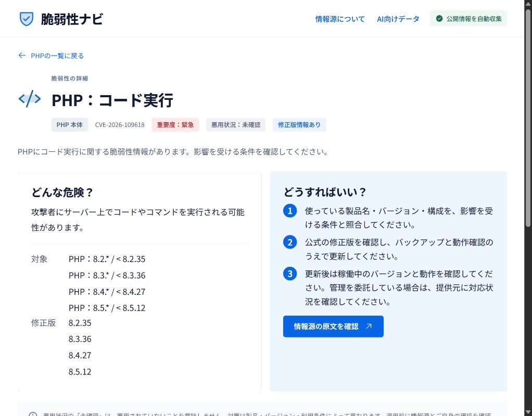Click the 脆弱性ナビ shield logo icon

coord(27,19)
